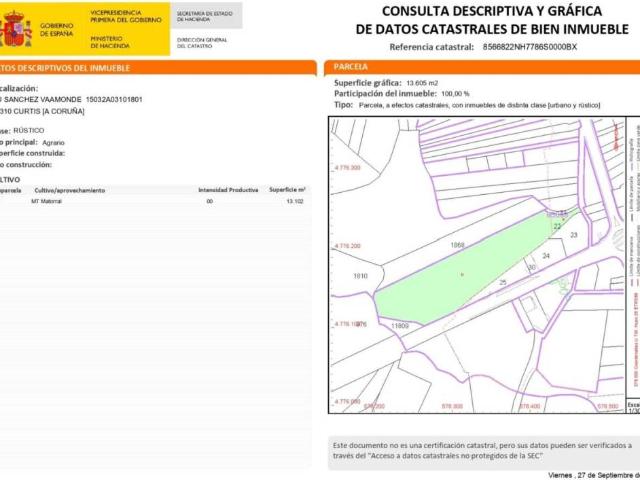This screenshot has height=480, width=640.
Task: Select the 'RÚSTICO' class value
Action: point(29,131)
